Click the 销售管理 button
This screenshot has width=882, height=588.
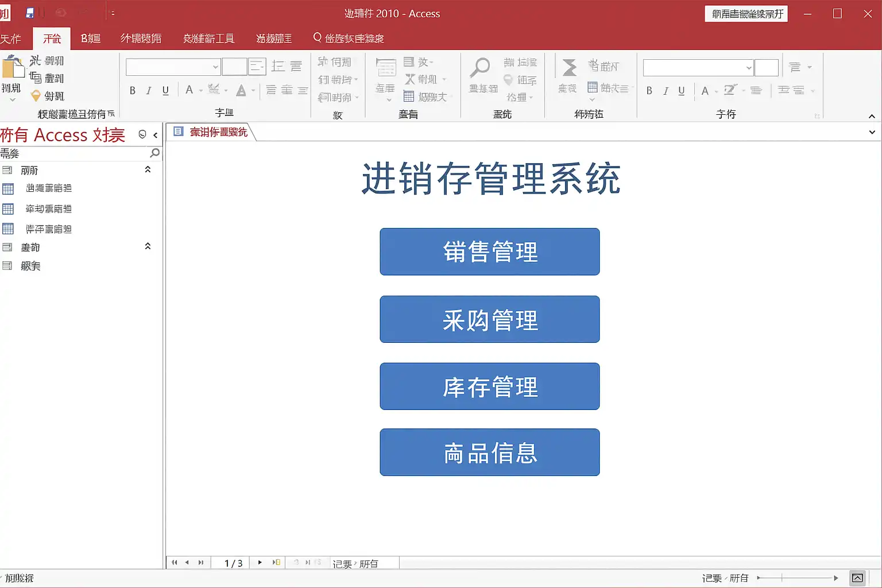[489, 252]
